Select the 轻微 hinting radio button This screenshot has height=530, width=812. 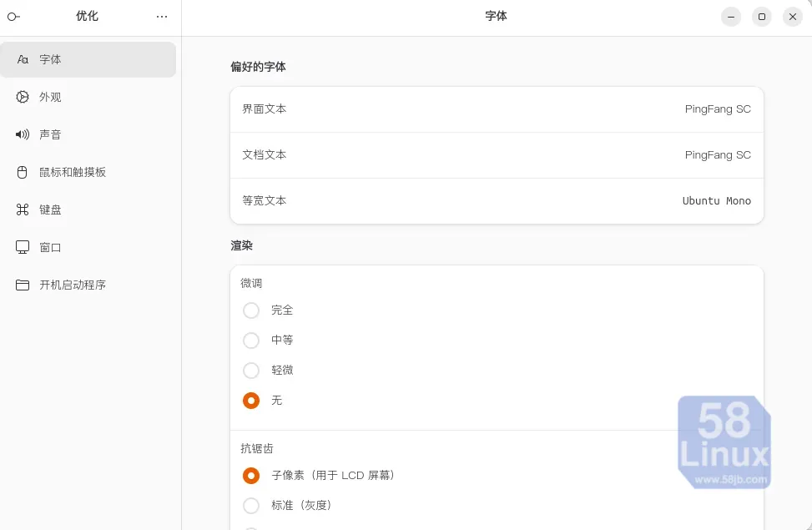click(251, 371)
